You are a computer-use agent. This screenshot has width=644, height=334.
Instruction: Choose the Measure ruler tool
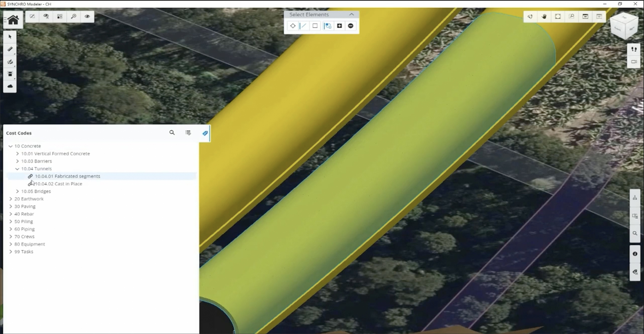click(10, 49)
